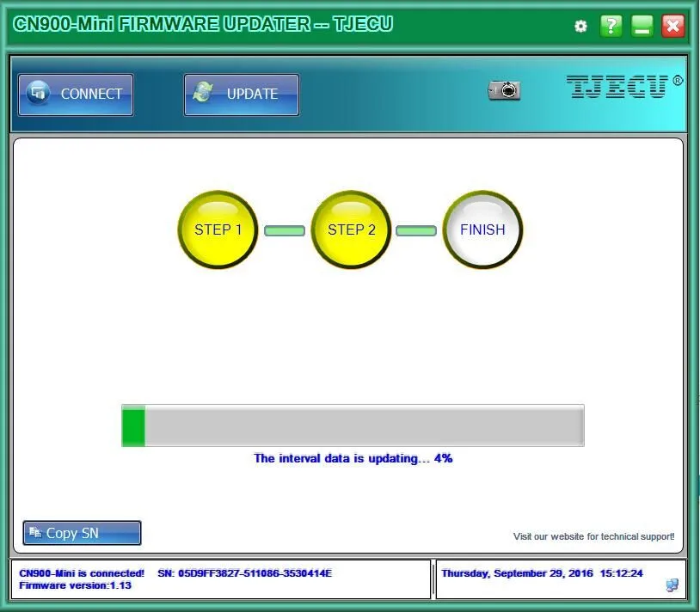700x612 pixels.
Task: Click the 'CN900-Mini is connected!' status message
Action: pos(82,573)
